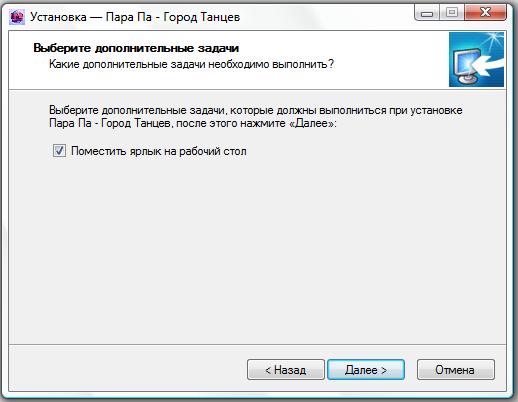
Task: Click blank bottom bar area left of 'Назад'
Action: coord(127,368)
